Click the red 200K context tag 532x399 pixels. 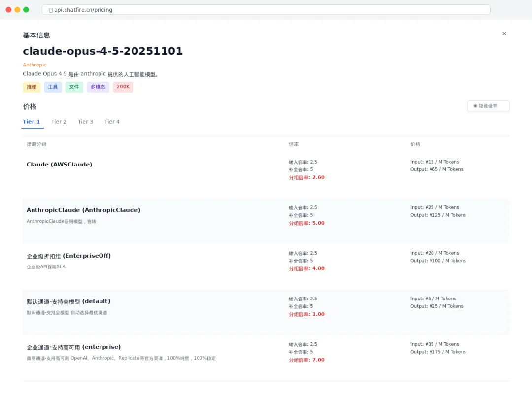point(123,87)
